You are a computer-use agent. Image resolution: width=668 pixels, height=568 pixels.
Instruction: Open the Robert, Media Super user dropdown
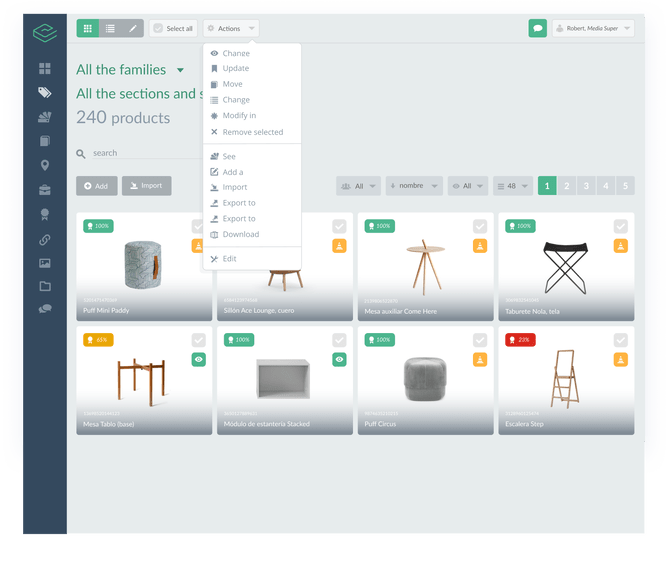592,29
